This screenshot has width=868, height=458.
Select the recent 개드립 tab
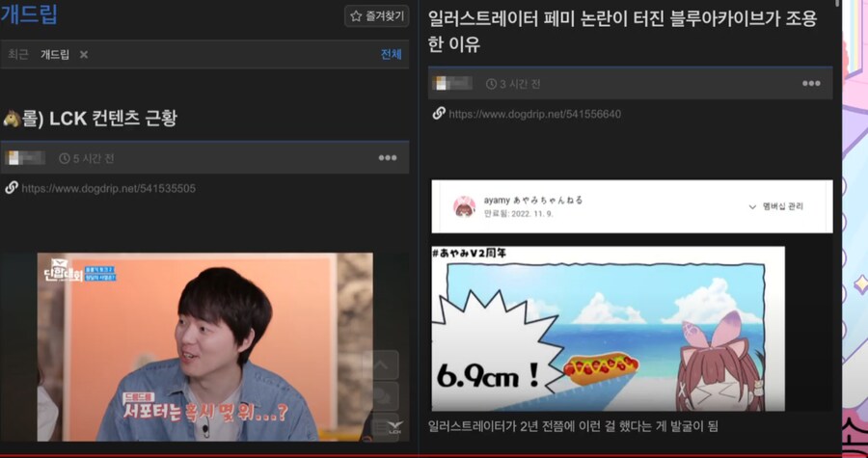point(55,54)
